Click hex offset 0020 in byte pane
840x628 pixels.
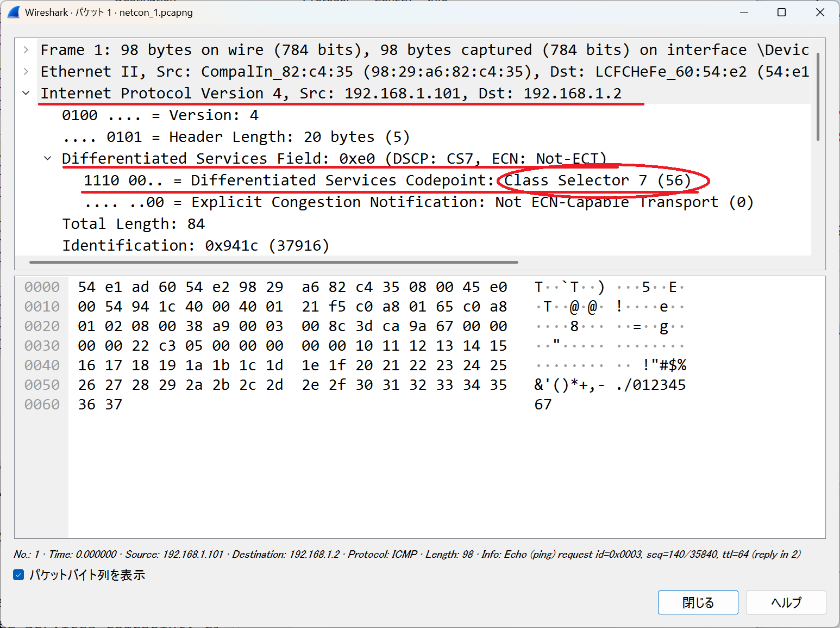[42, 326]
